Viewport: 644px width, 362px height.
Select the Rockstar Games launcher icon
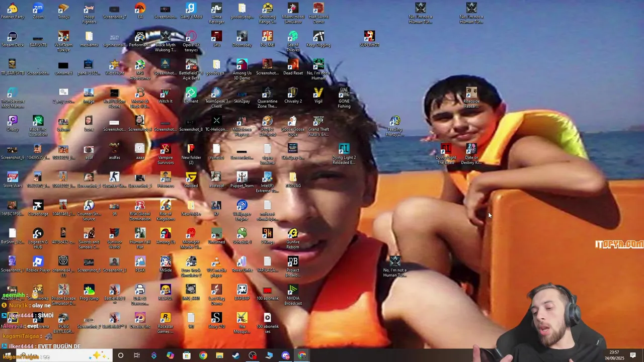point(166,323)
